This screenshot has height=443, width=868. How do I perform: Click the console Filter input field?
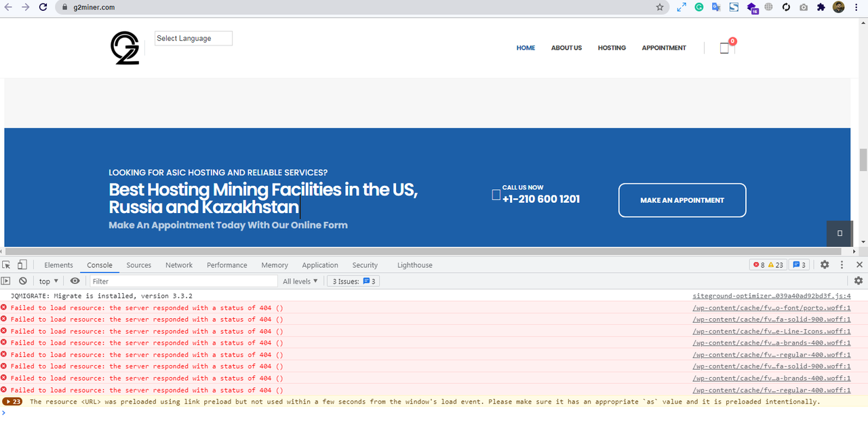coord(184,281)
